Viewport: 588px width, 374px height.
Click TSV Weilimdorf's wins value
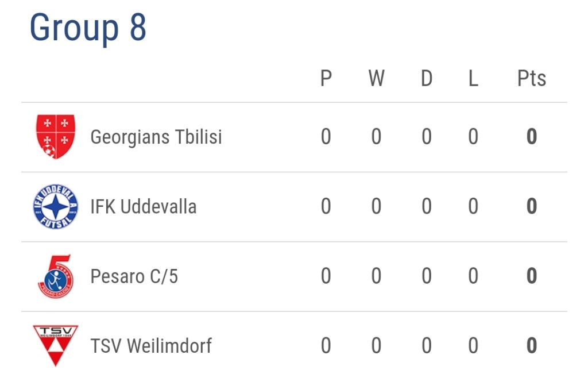coord(376,346)
